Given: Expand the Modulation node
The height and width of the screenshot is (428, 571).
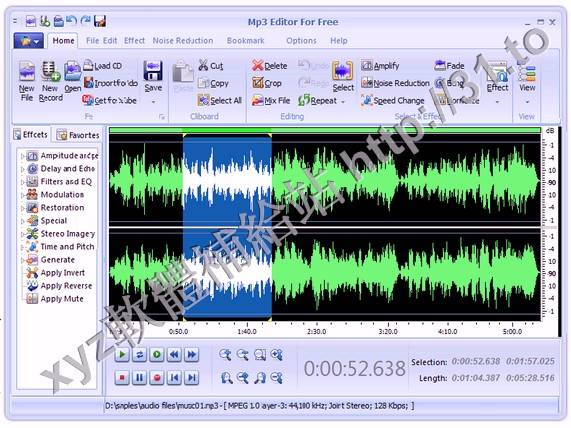Looking at the screenshot, I should coord(22,195).
